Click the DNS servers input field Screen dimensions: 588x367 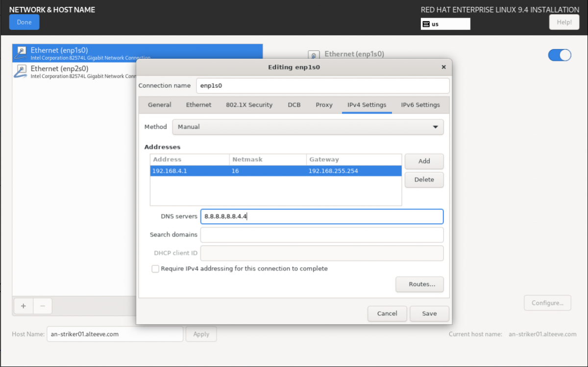click(x=321, y=216)
